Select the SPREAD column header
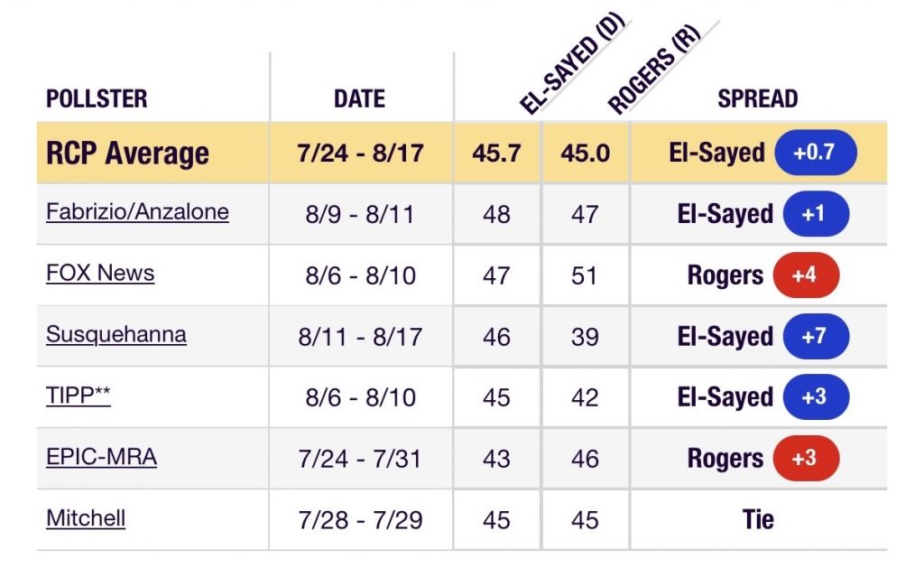This screenshot has height=587, width=924. 758,98
